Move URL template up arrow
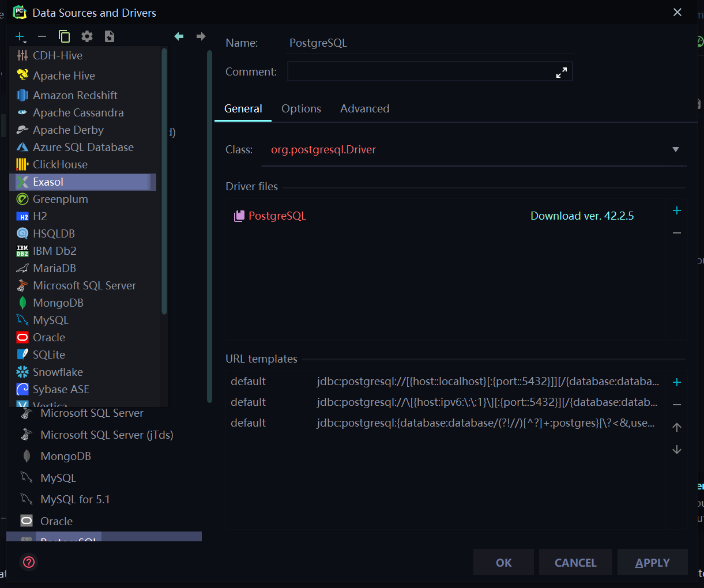This screenshot has height=588, width=704. (x=677, y=427)
